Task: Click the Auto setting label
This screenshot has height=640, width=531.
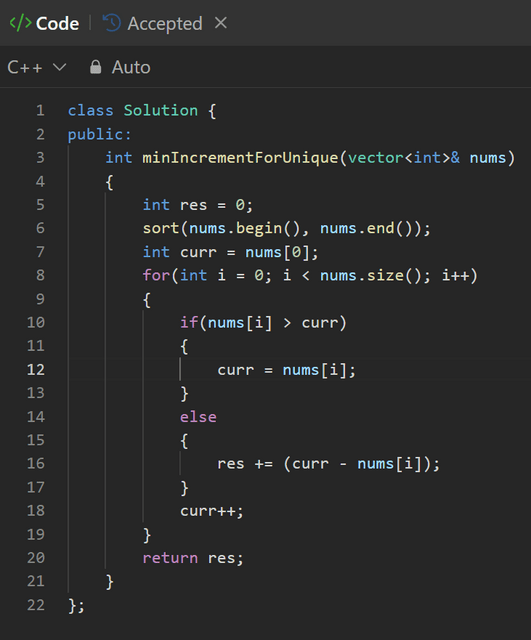Action: 131,67
